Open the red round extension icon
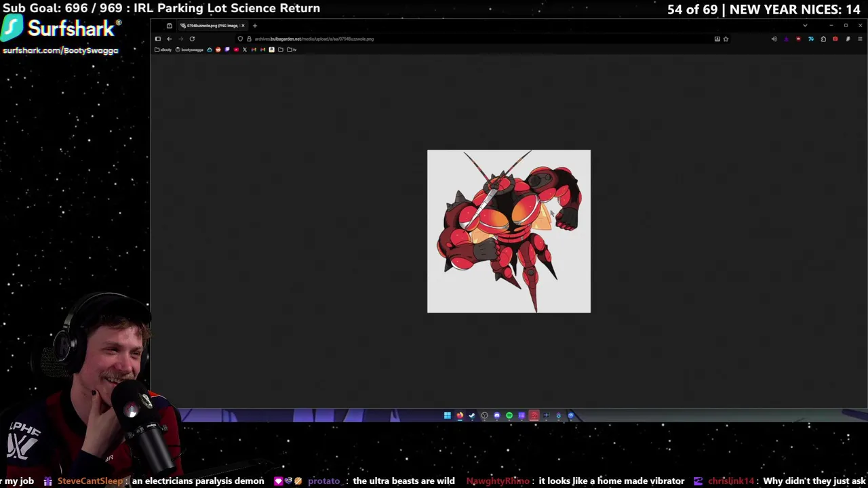This screenshot has height=488, width=868. coord(798,39)
